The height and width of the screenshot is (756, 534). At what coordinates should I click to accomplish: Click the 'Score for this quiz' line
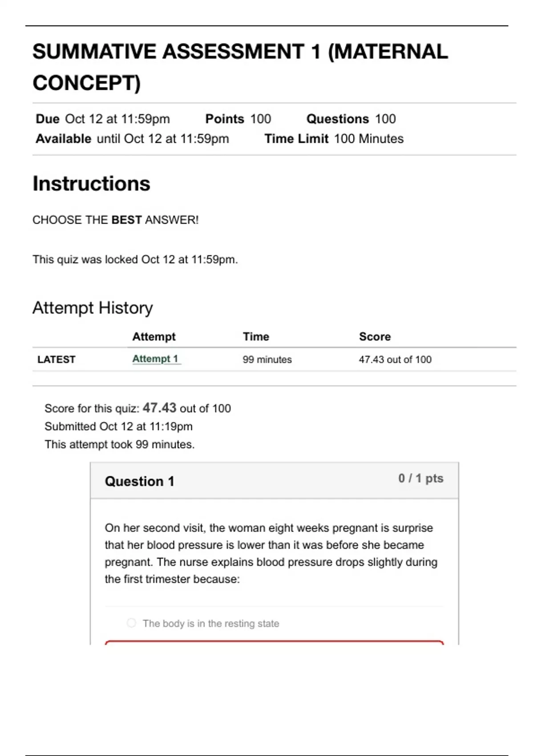pyautogui.click(x=138, y=408)
